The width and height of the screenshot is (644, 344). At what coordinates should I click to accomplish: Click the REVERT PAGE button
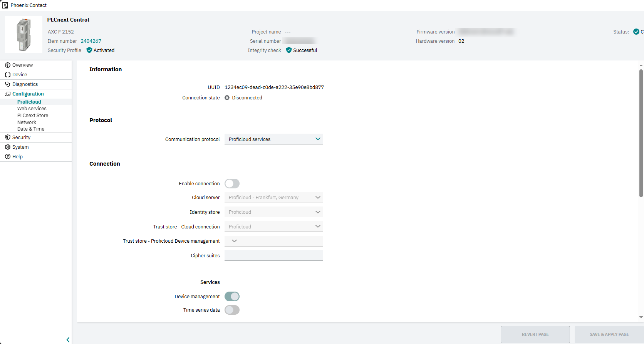point(535,334)
